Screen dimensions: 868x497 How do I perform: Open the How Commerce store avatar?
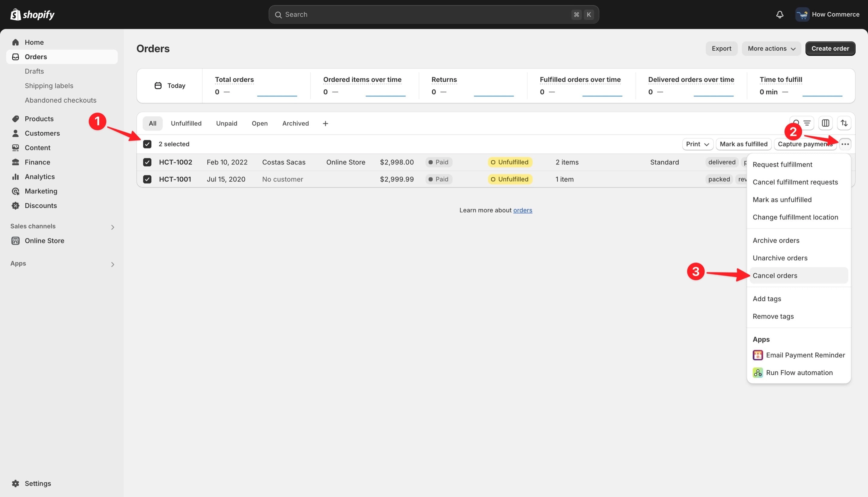[802, 14]
